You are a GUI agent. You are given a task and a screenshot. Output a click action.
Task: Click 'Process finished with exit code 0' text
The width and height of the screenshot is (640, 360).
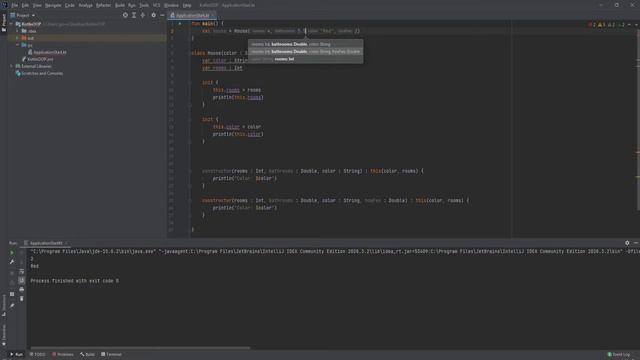pyautogui.click(x=75, y=281)
